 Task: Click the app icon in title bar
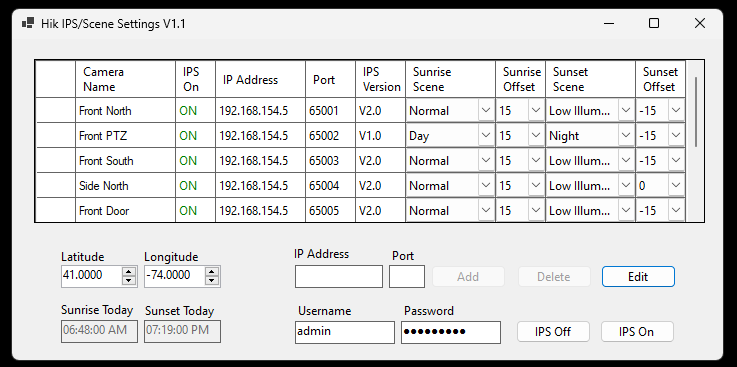[28, 23]
